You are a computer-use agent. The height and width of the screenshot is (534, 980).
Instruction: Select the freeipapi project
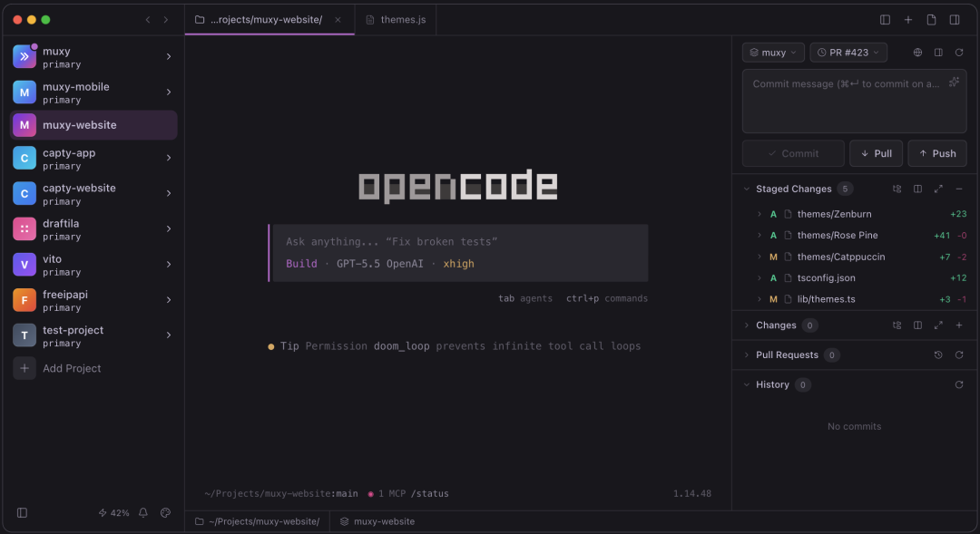(93, 300)
